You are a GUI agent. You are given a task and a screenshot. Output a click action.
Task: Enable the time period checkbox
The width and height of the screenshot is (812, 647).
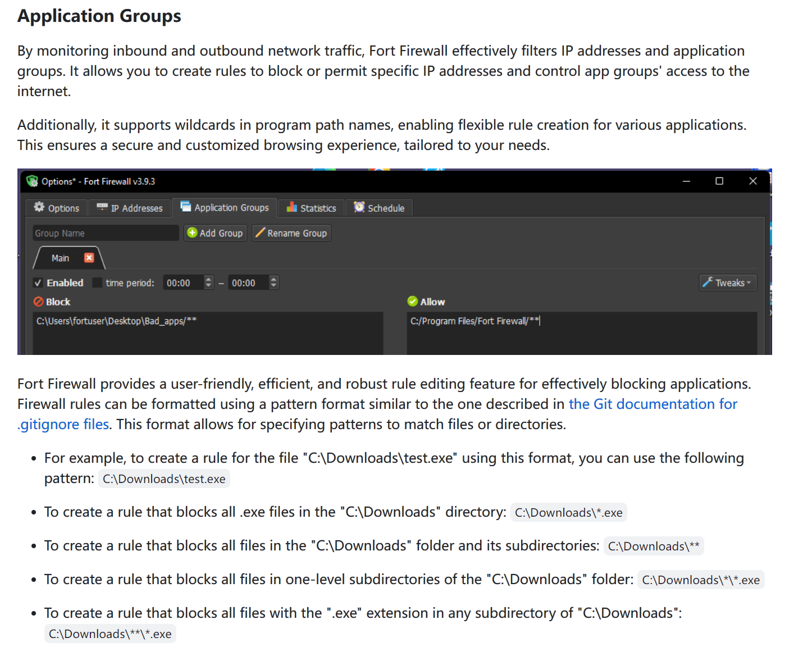point(98,283)
